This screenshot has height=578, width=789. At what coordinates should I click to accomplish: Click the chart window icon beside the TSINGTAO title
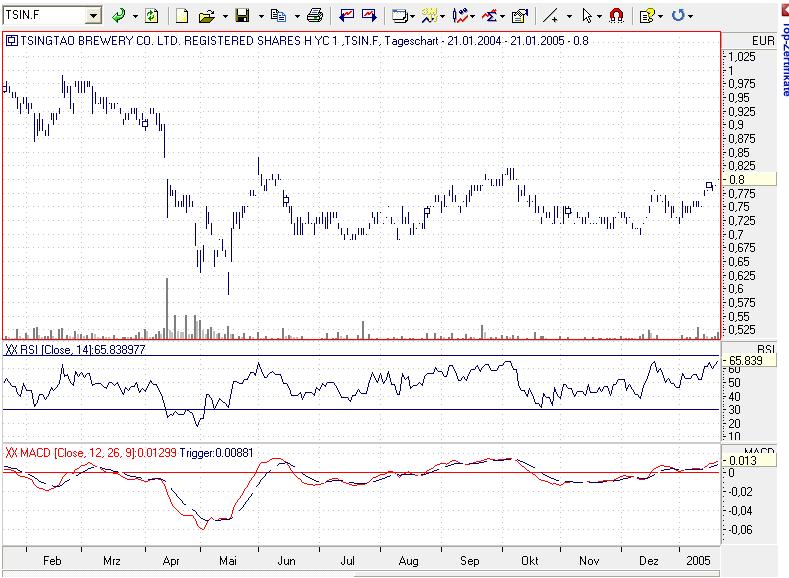11,41
